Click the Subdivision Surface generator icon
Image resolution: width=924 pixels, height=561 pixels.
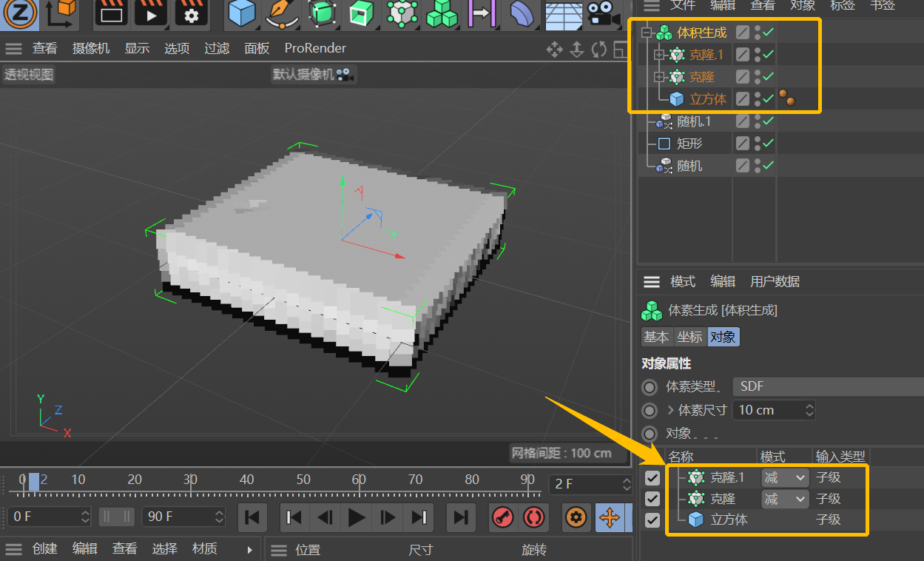(322, 13)
